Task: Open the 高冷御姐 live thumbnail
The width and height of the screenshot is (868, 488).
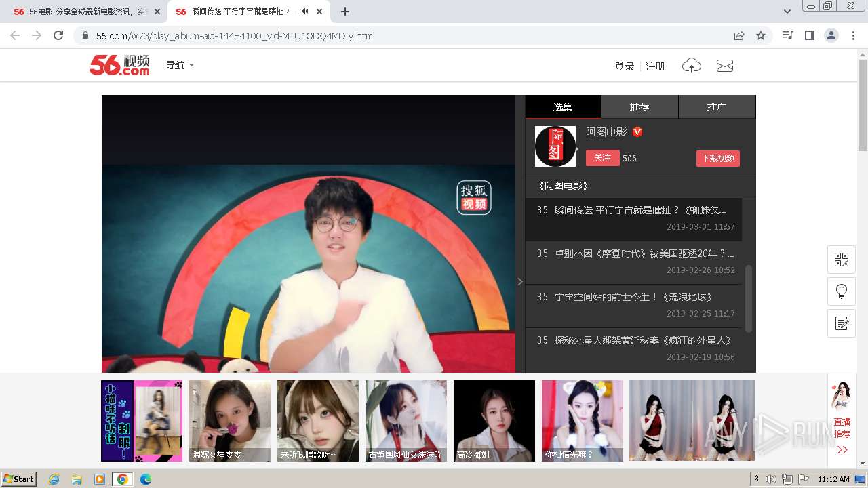Action: click(x=494, y=421)
